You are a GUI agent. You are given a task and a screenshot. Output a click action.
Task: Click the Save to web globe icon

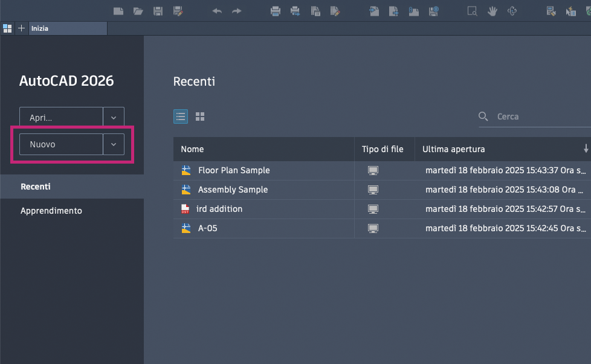tap(433, 11)
